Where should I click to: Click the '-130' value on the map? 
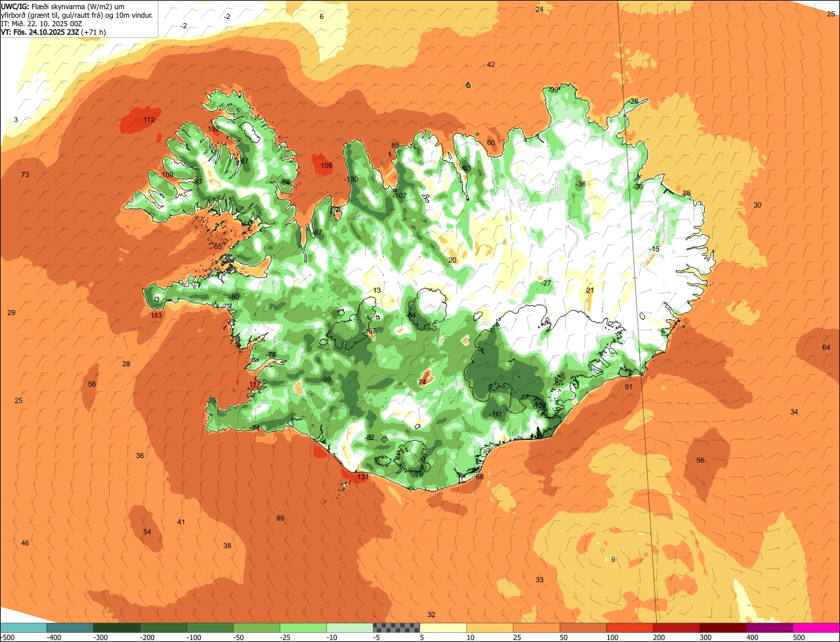[351, 179]
